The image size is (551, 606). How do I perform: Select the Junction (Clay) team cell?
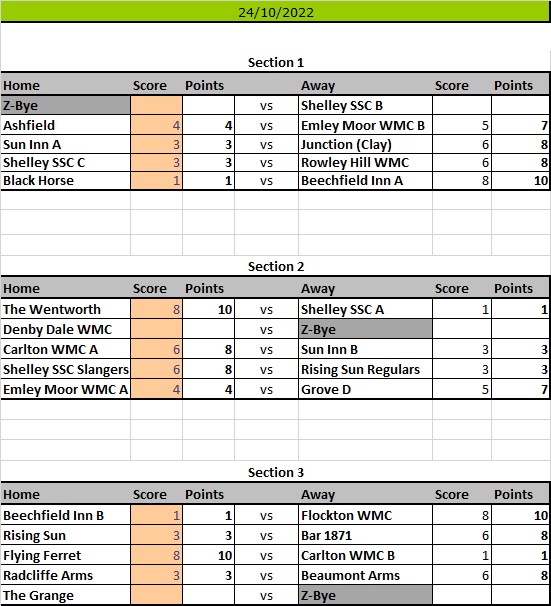(365, 144)
